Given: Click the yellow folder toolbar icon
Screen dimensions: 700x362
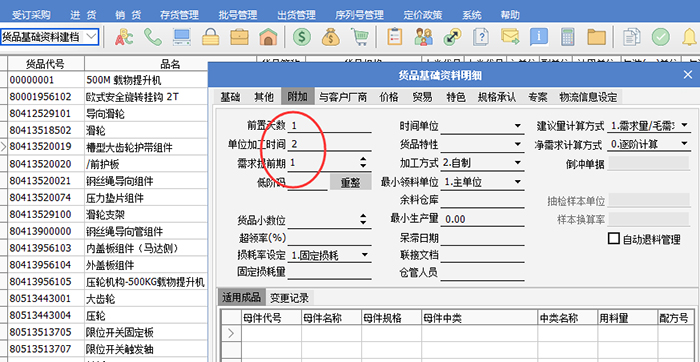Looking at the screenshot, I should pyautogui.click(x=596, y=37).
